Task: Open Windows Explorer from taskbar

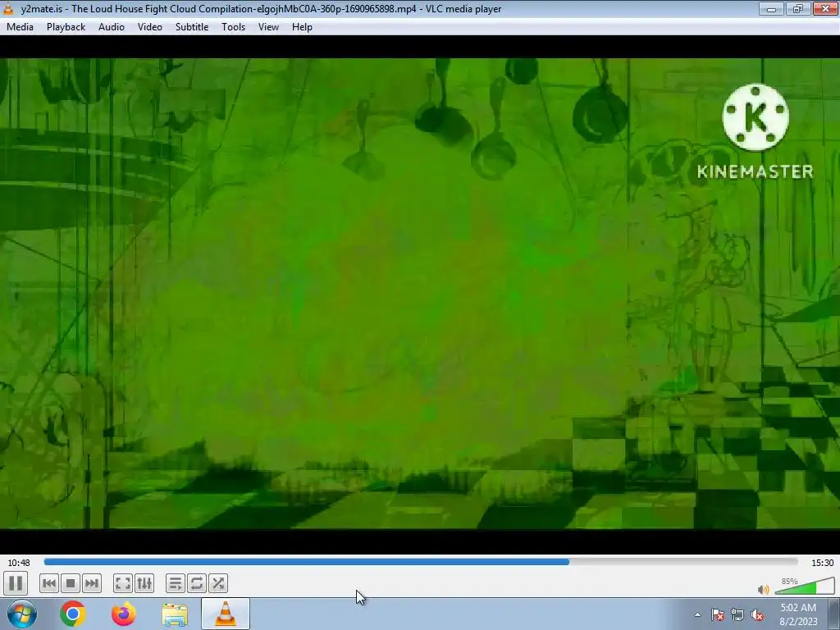Action: [x=175, y=614]
